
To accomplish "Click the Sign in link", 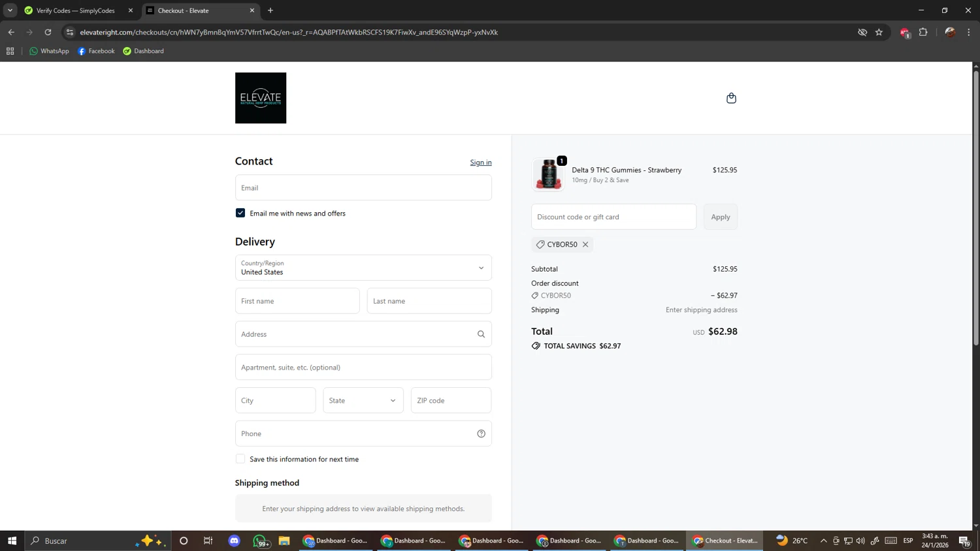I will click(481, 163).
